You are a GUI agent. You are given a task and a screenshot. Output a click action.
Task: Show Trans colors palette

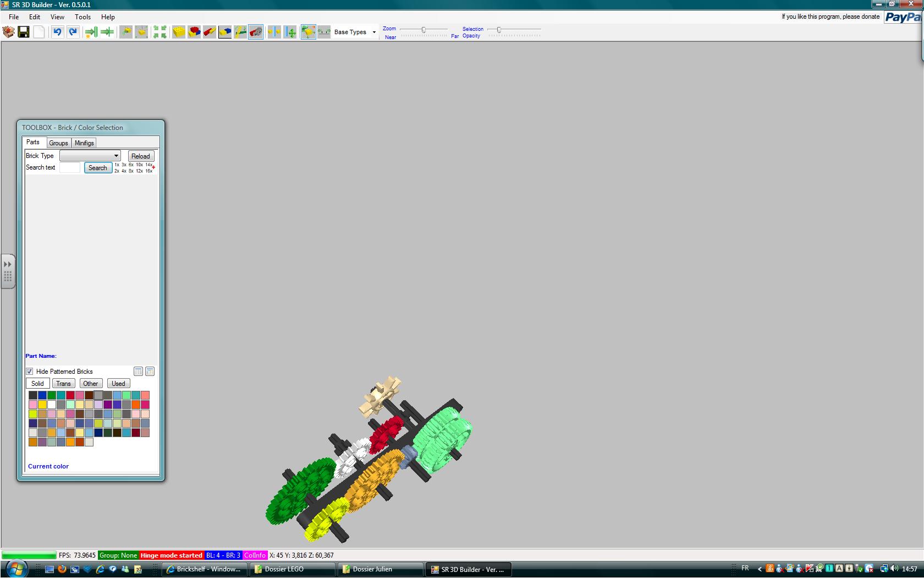click(x=63, y=384)
